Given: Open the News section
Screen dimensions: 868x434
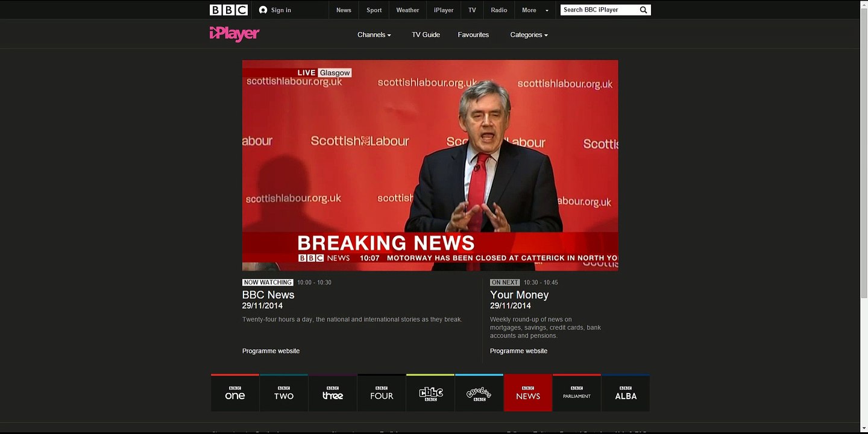Looking at the screenshot, I should pos(344,10).
